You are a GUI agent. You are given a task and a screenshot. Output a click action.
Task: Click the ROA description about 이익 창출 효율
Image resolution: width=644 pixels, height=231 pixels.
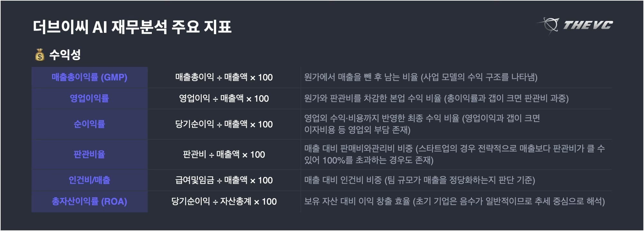[x=454, y=201]
